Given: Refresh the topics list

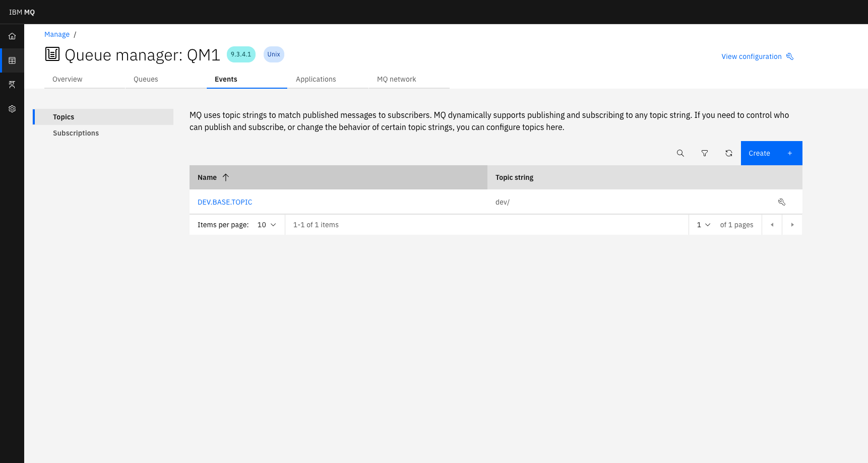Looking at the screenshot, I should (729, 153).
